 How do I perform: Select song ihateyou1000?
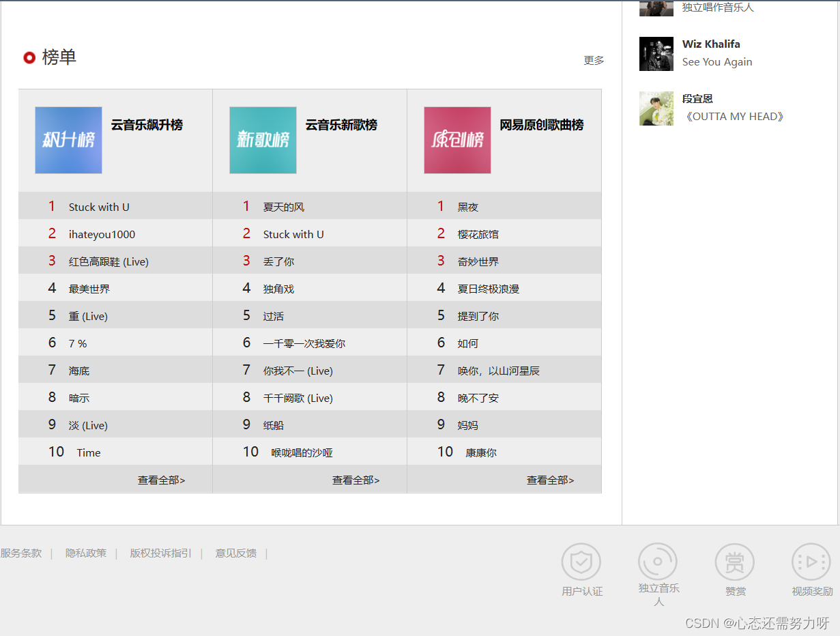102,235
